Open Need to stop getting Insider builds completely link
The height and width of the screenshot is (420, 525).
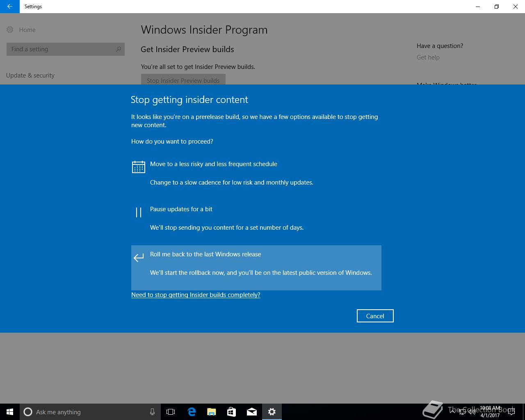pyautogui.click(x=196, y=295)
